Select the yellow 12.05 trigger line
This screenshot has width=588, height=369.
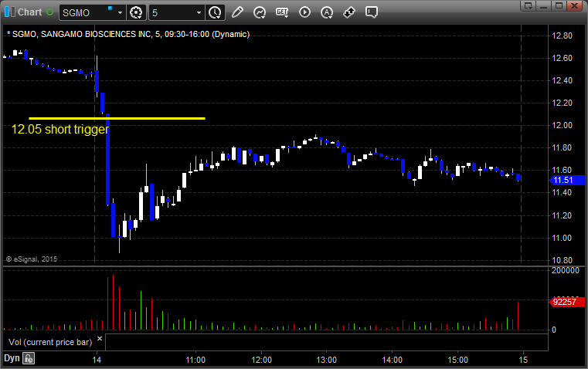(117, 118)
